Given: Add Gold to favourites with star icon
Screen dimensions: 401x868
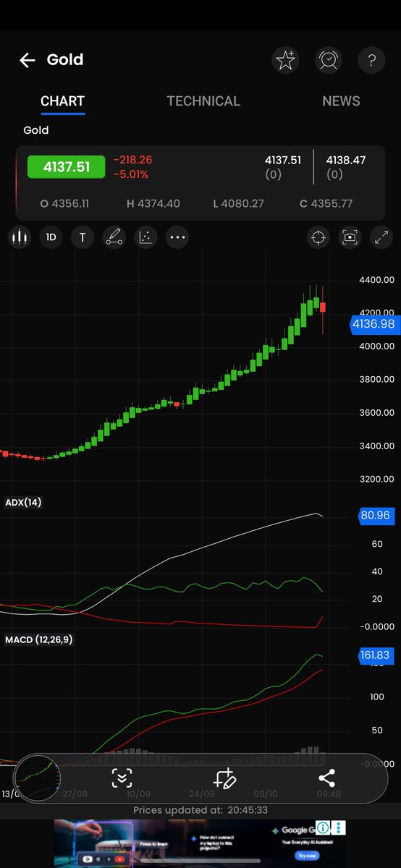Looking at the screenshot, I should (285, 60).
